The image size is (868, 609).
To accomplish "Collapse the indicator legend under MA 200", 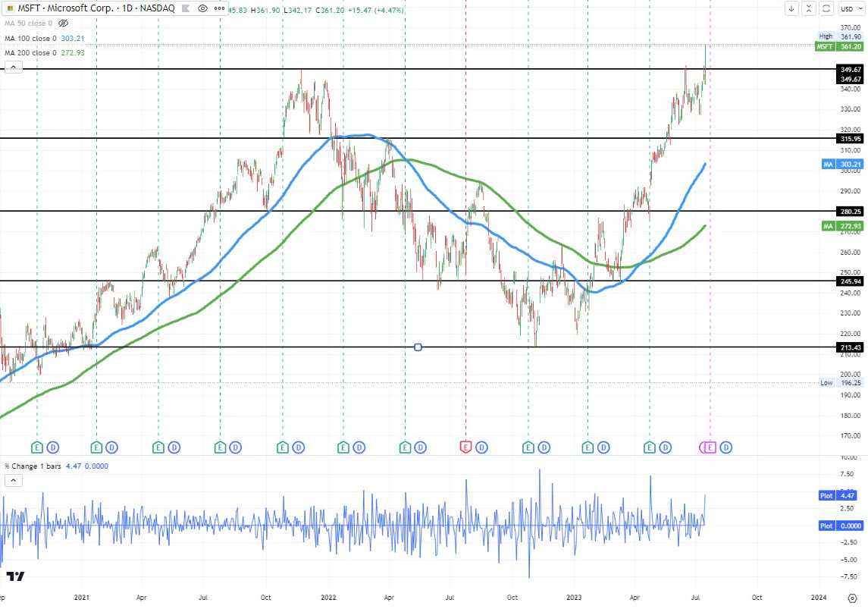I will pos(13,67).
